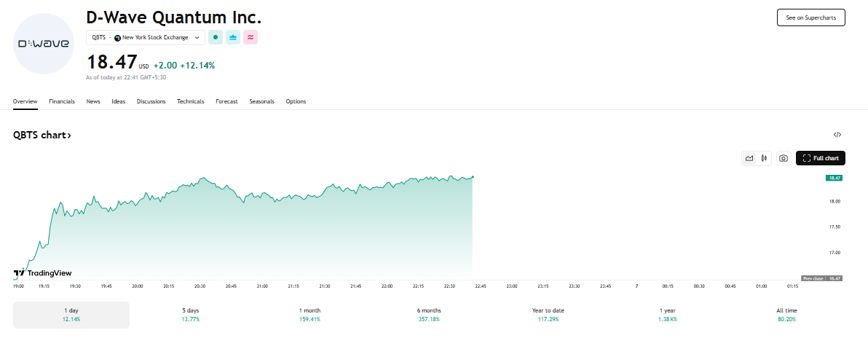The width and height of the screenshot is (868, 346).
Task: Click the pink approximate-equals badge icon
Action: 250,38
